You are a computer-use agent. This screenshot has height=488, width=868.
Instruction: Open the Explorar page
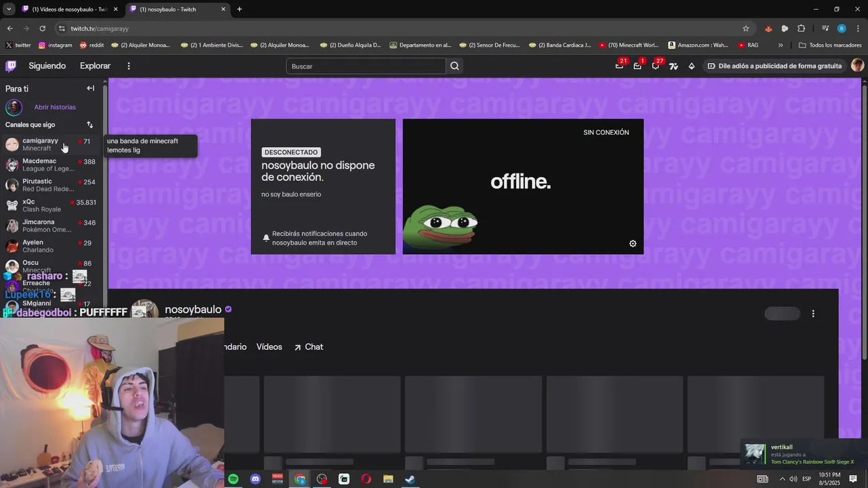pos(95,66)
